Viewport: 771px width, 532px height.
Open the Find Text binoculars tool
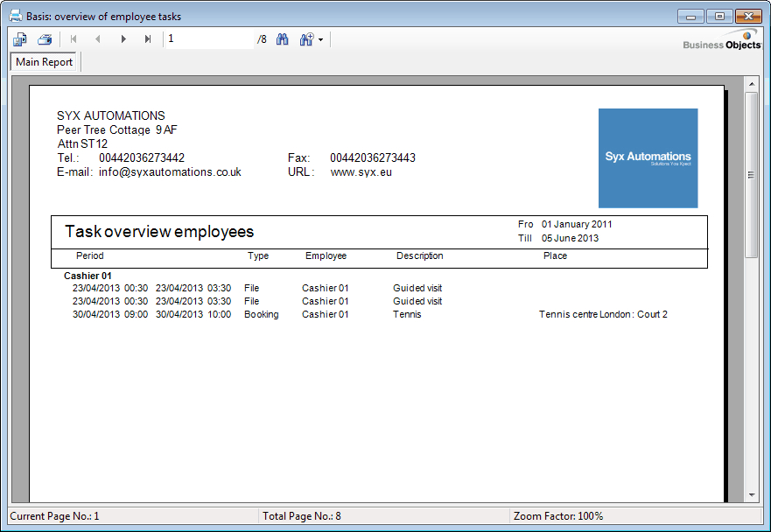tap(283, 39)
